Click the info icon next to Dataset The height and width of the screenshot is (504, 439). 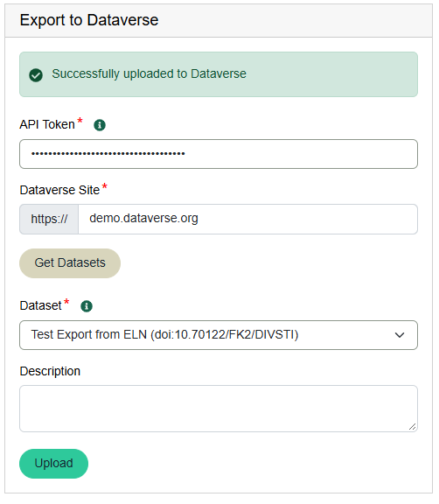(x=87, y=306)
